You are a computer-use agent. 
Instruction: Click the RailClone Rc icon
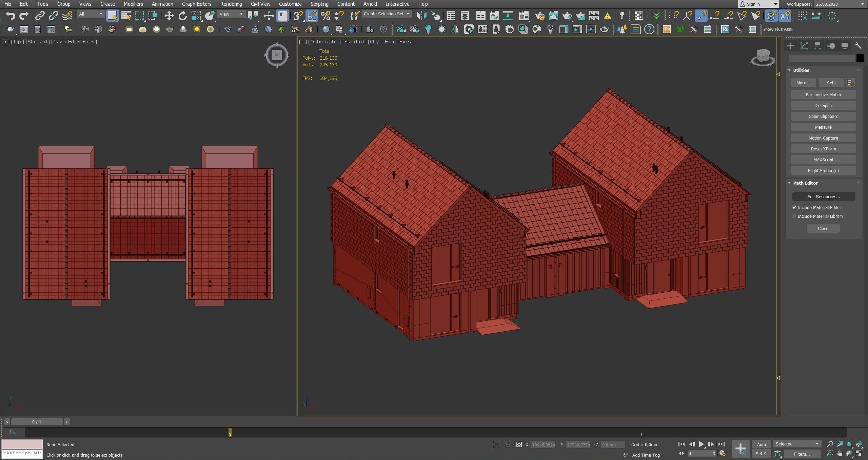(x=725, y=29)
